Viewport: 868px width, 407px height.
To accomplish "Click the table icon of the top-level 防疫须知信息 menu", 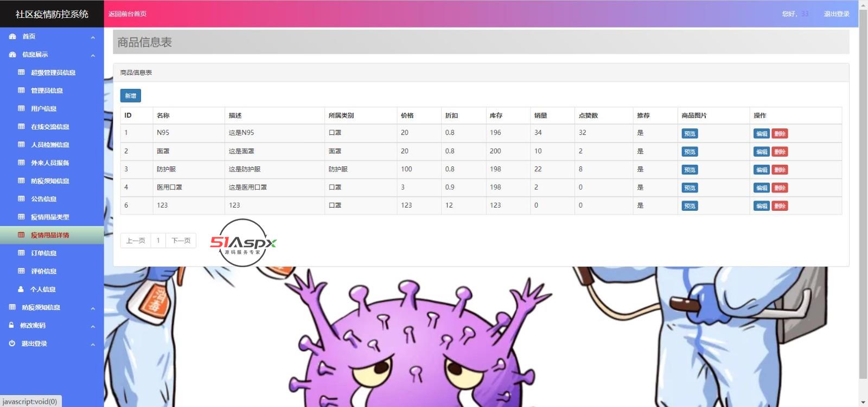I will [x=12, y=307].
